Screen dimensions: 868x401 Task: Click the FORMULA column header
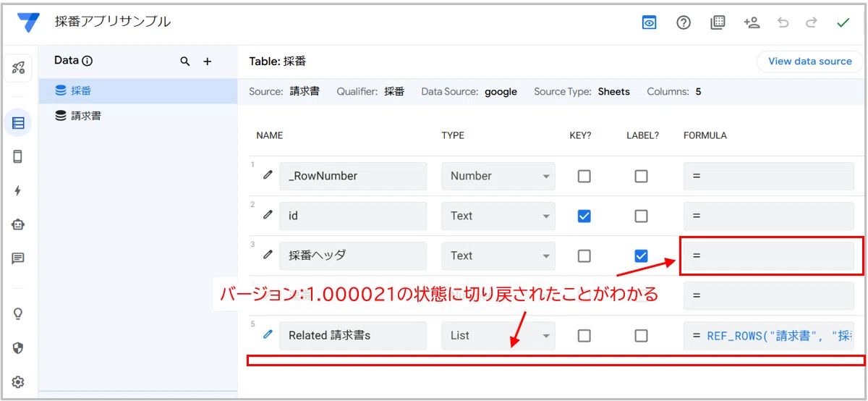(x=705, y=135)
